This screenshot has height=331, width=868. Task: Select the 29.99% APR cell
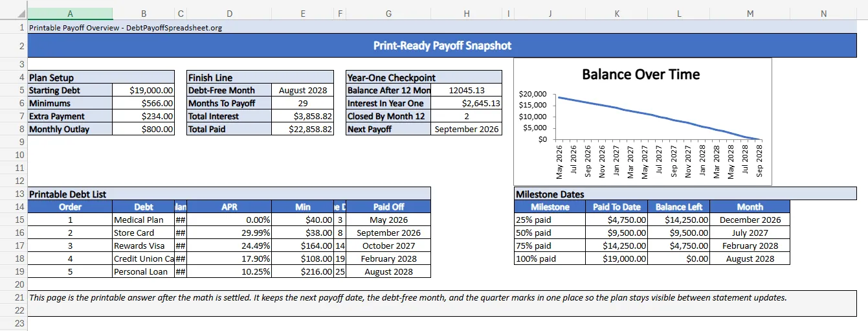[229, 233]
